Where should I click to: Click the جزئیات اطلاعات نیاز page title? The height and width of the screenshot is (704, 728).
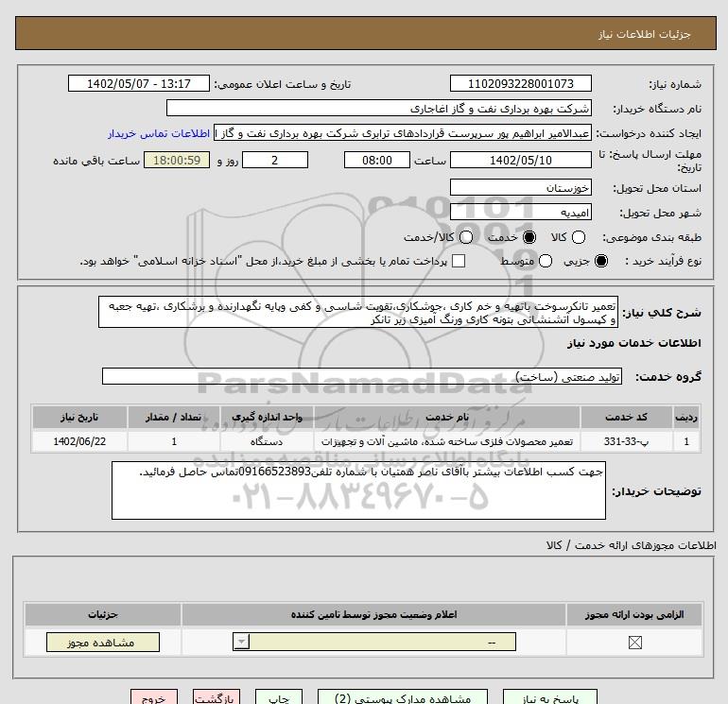644,34
